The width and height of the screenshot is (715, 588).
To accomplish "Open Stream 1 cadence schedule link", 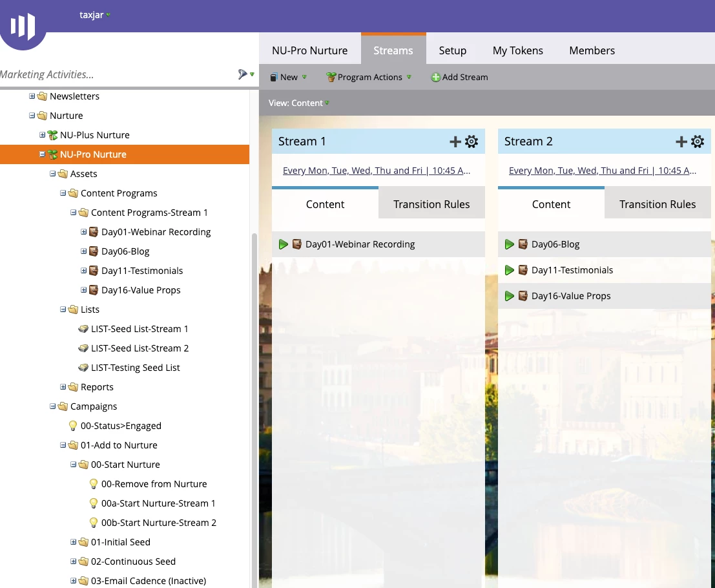I will point(376,171).
